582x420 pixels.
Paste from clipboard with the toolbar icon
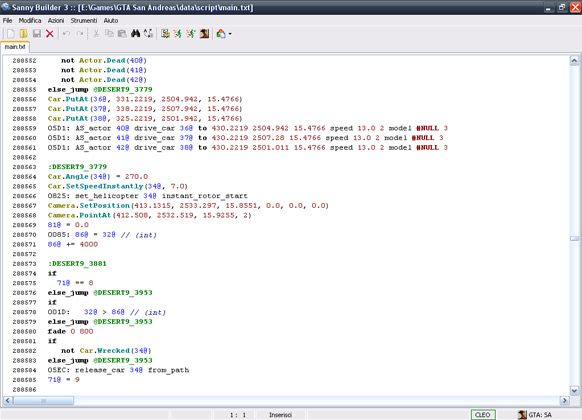click(x=122, y=34)
